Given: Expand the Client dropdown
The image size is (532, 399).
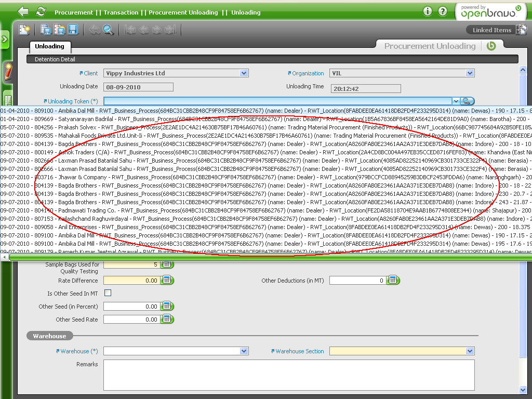Looking at the screenshot, I should (x=244, y=73).
